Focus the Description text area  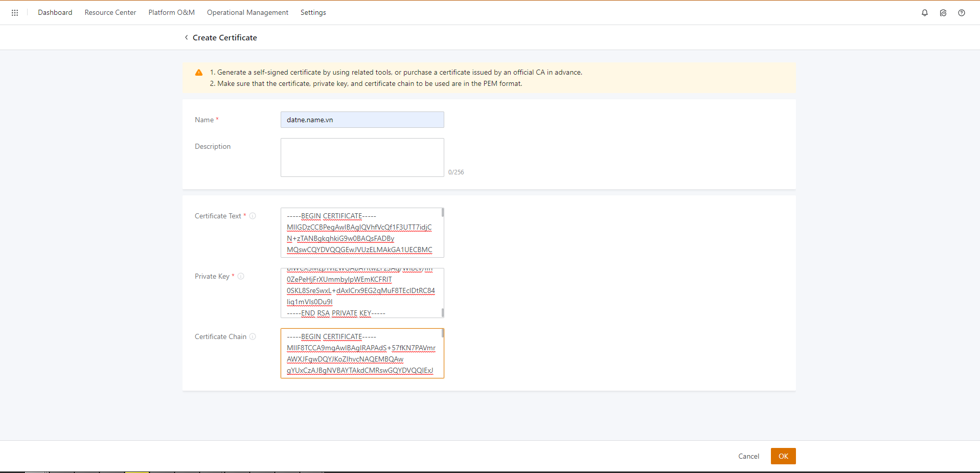coord(362,157)
